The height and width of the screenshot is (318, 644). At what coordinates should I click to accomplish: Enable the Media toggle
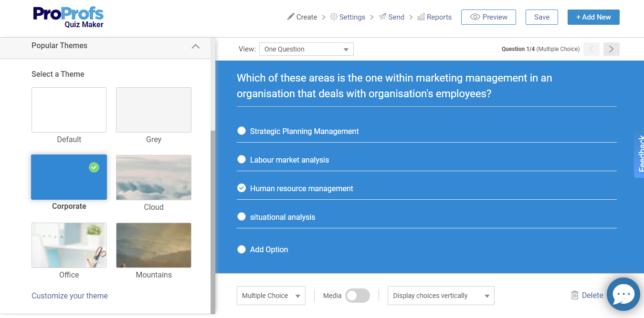pos(357,296)
